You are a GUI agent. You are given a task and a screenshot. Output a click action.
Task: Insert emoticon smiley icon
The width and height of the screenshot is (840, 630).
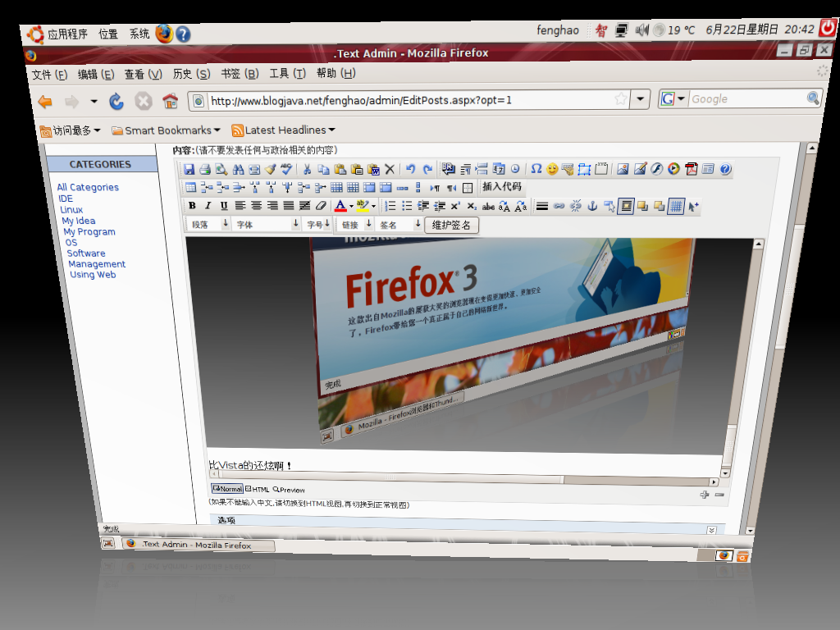[552, 169]
